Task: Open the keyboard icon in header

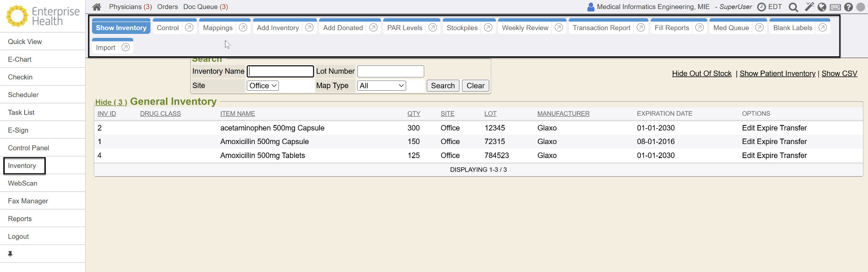Action: 835,7
